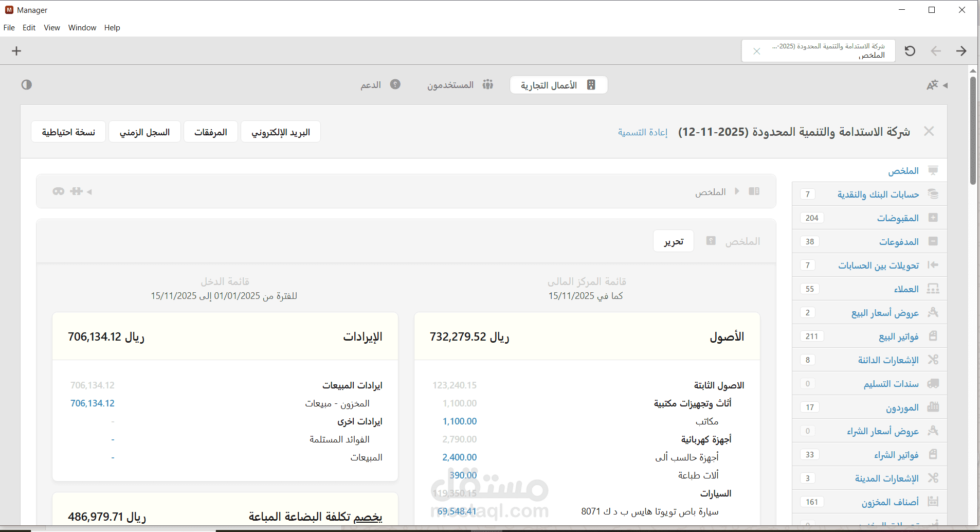This screenshot has width=980, height=532.
Task: Click الإشعارات المدينة debit notes icon
Action: click(933, 478)
